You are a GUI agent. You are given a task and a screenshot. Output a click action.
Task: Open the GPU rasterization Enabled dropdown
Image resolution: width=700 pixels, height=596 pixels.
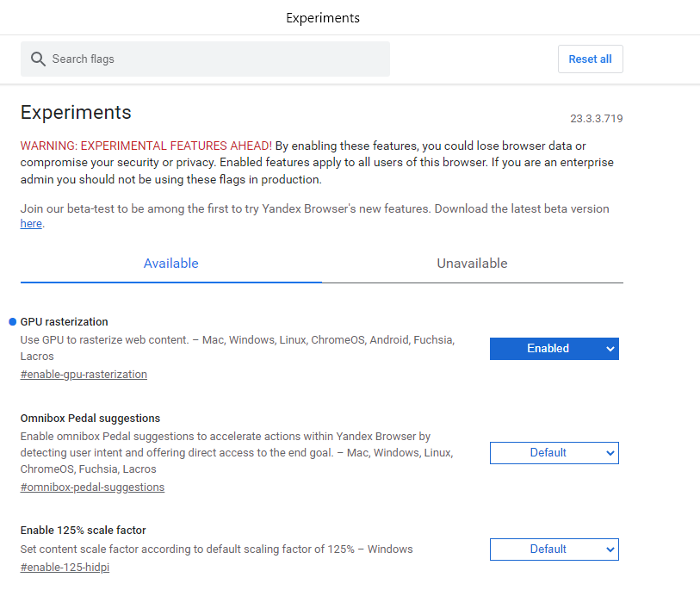[x=554, y=349]
